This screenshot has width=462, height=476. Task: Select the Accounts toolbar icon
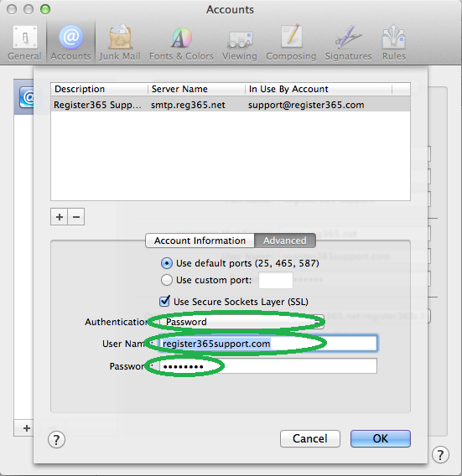pos(70,43)
